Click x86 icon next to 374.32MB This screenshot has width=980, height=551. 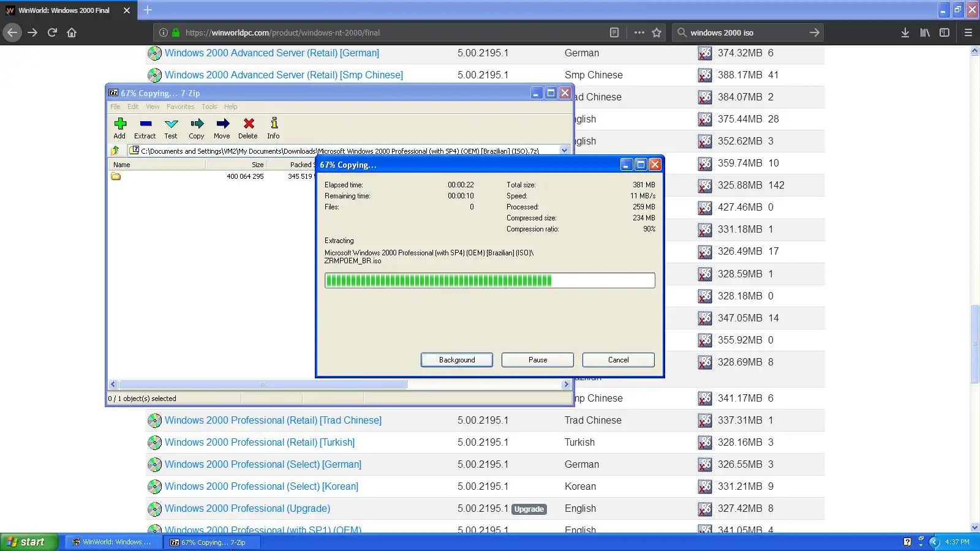tap(705, 53)
